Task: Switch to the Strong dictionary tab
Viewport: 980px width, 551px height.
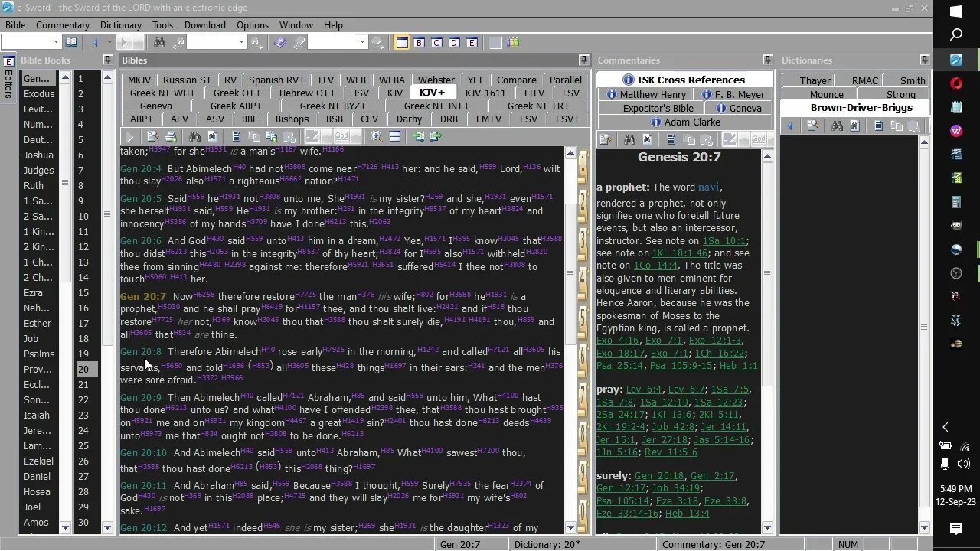Action: (901, 94)
